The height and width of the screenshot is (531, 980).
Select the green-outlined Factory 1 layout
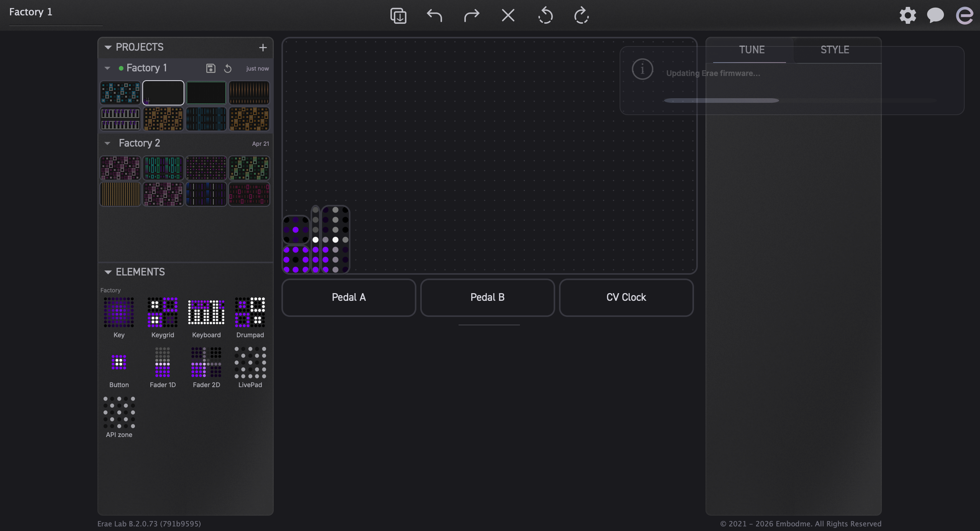click(x=206, y=92)
